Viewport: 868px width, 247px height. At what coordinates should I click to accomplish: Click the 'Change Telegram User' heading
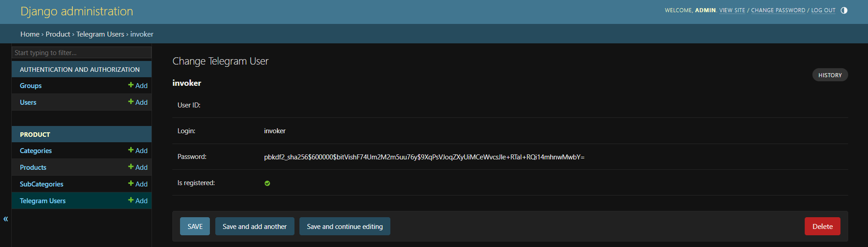[220, 61]
